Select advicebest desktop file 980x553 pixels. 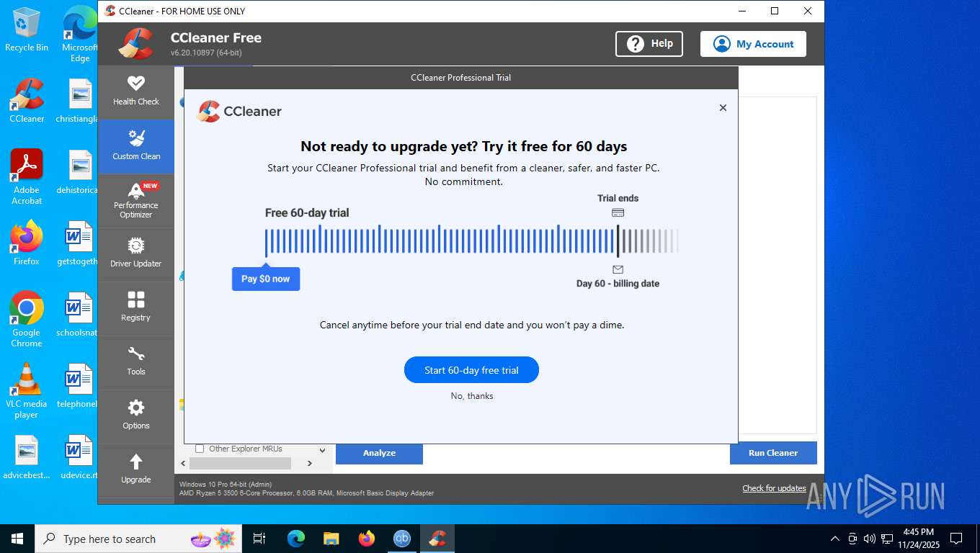click(27, 458)
